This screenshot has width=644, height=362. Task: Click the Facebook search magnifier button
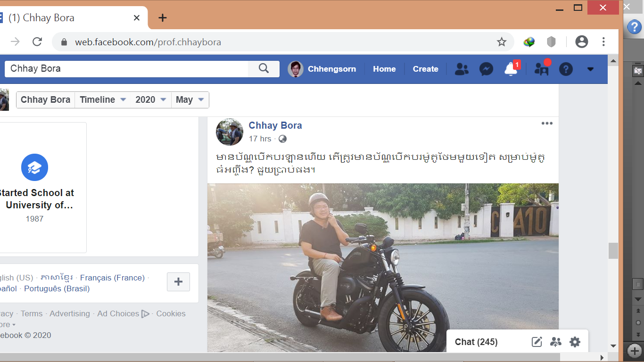264,69
